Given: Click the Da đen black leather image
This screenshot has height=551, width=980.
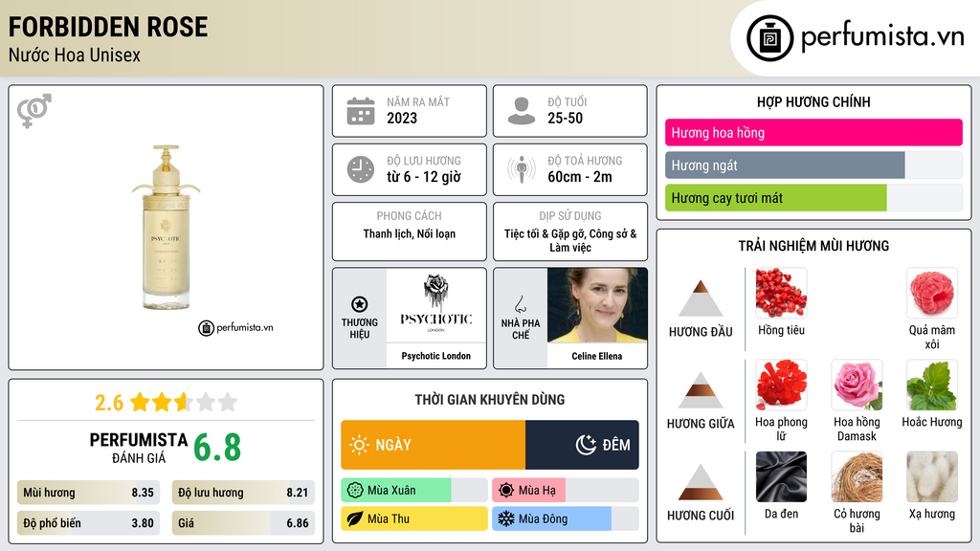Looking at the screenshot, I should point(781,476).
